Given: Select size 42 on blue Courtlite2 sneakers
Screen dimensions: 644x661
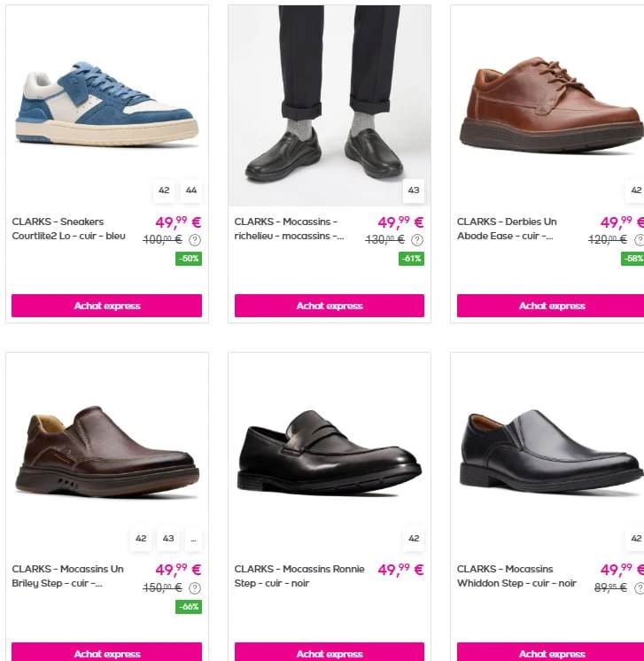Looking at the screenshot, I should click(164, 191).
